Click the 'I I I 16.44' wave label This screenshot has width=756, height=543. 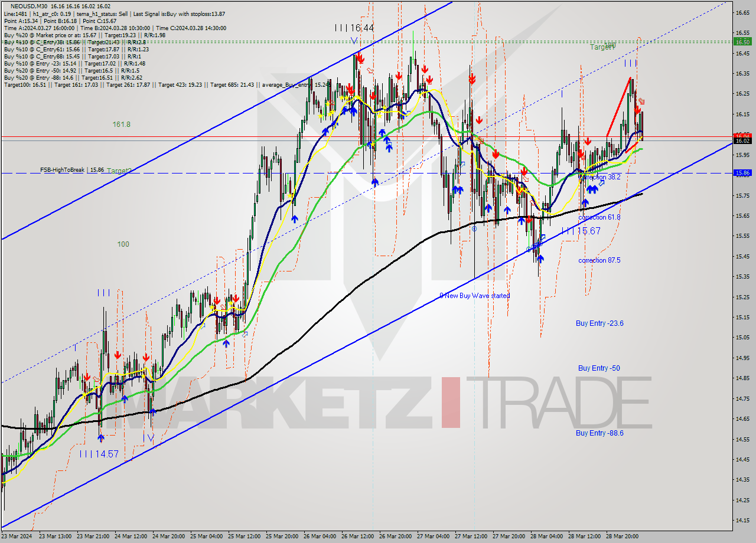click(x=354, y=28)
